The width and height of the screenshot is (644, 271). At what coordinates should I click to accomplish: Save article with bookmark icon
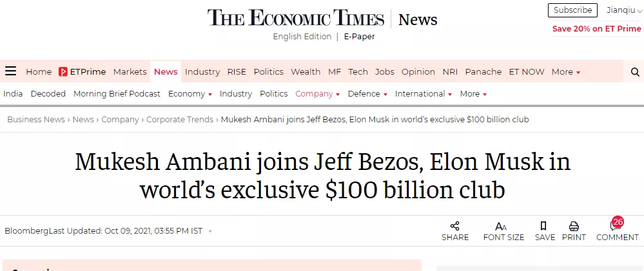(x=544, y=226)
